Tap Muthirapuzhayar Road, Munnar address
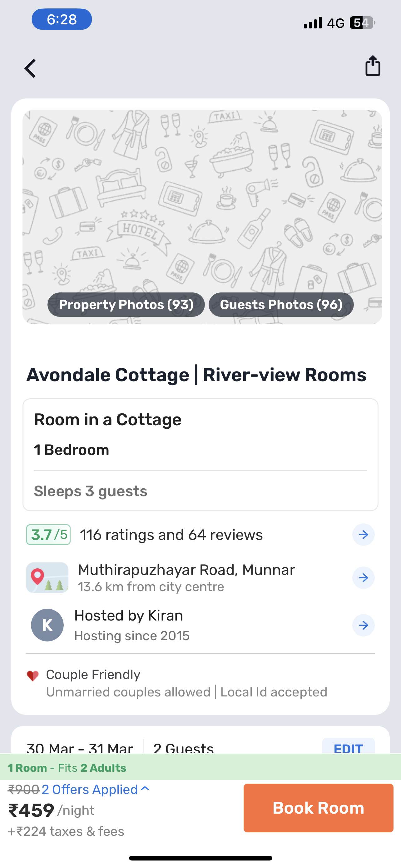Screen dimensions: 401x868 186,570
